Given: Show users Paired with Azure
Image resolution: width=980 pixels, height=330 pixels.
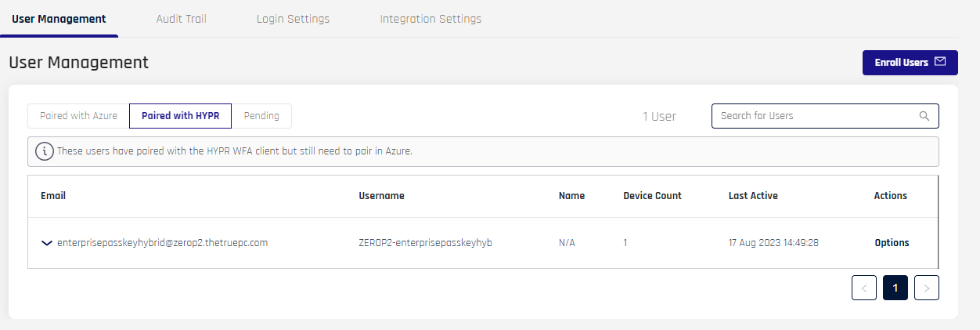Looking at the screenshot, I should (x=78, y=116).
